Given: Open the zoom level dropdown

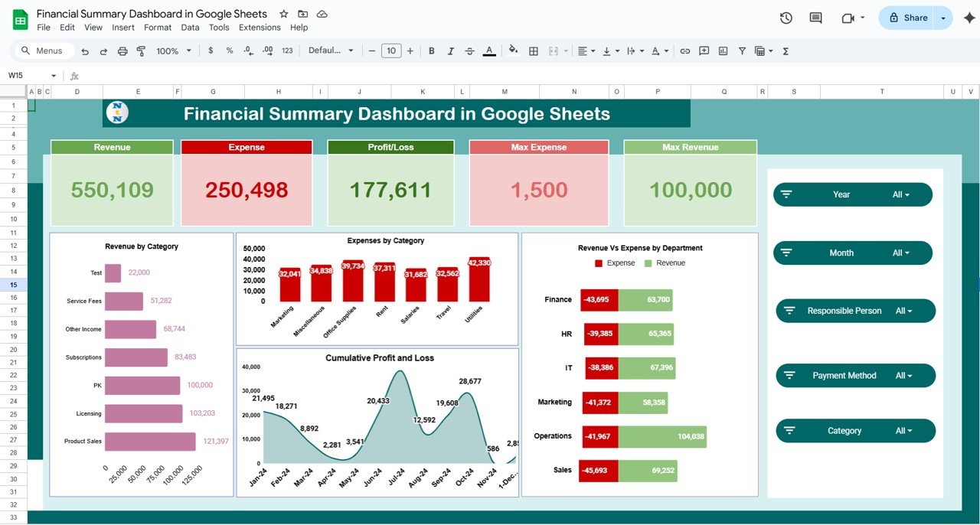Looking at the screenshot, I should (173, 51).
